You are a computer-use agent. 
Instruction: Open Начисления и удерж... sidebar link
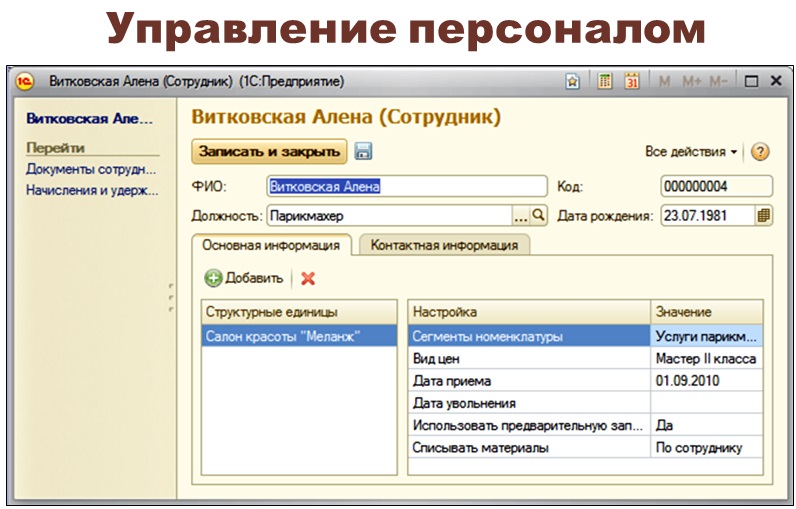(91, 189)
